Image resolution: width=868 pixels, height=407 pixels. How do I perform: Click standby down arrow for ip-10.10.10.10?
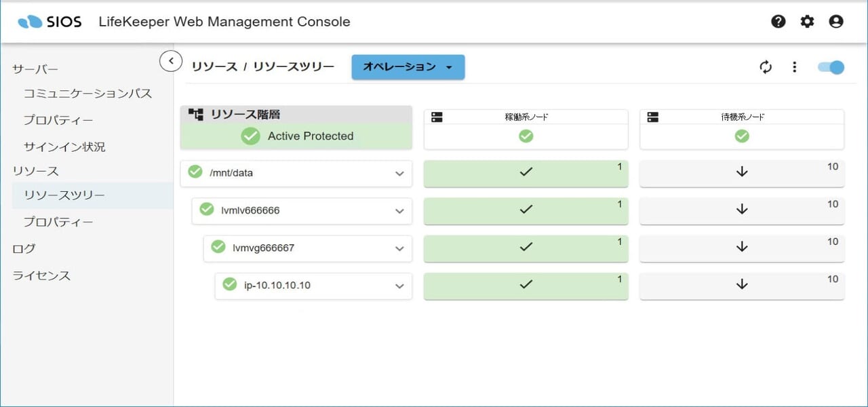(742, 284)
